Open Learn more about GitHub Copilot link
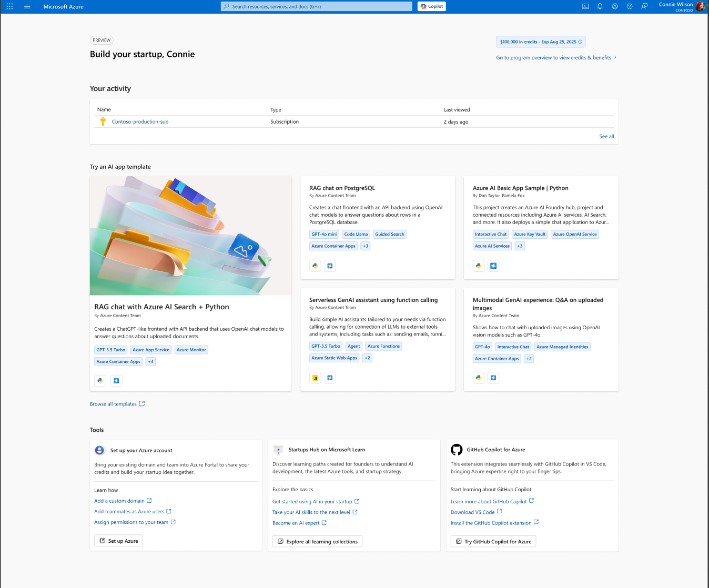This screenshot has width=709, height=588. 492,502
